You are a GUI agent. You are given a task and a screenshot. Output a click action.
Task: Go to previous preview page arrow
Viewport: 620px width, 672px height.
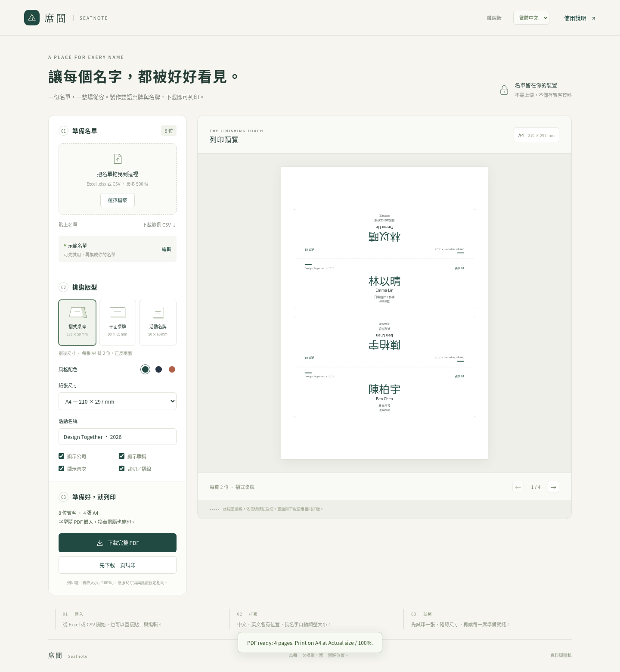click(x=518, y=487)
